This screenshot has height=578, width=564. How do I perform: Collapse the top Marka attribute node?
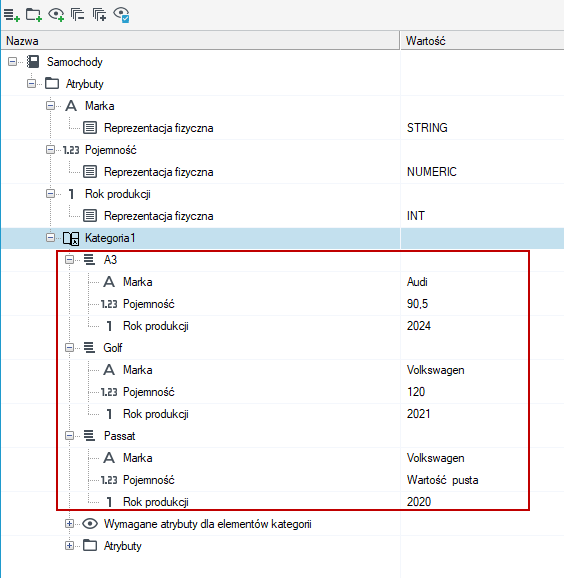tap(50, 106)
